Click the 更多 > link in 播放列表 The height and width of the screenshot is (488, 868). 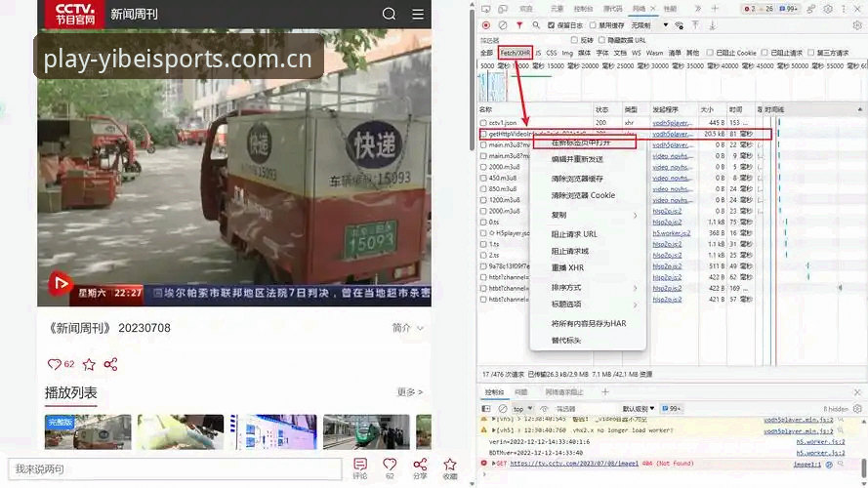[410, 391]
